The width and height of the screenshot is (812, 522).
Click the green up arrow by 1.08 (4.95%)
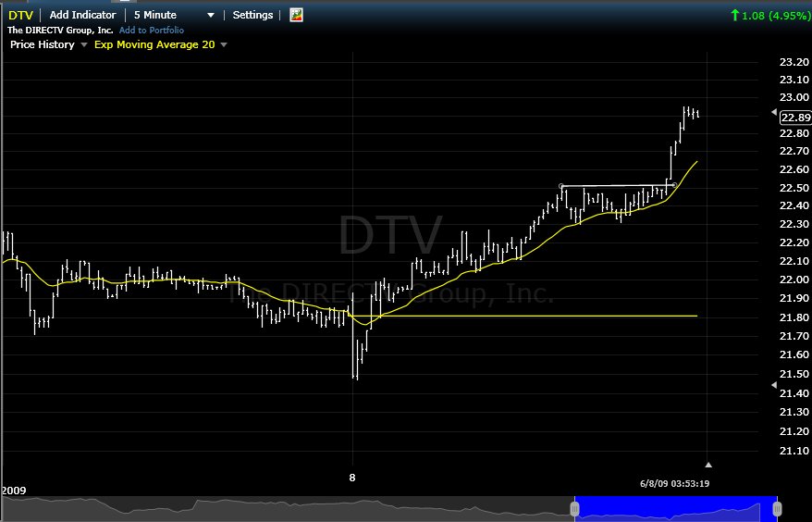(x=735, y=15)
